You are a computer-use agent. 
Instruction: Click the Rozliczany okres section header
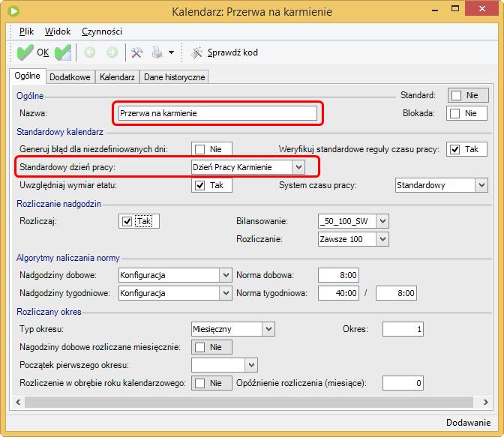pos(49,312)
